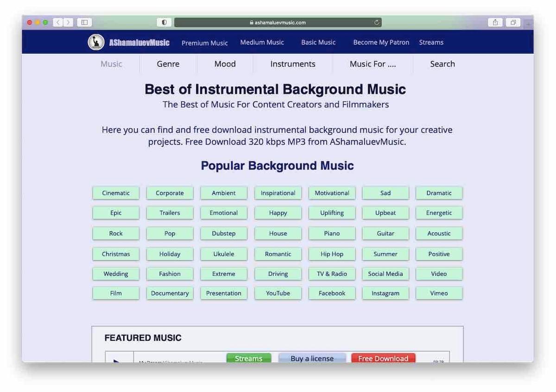Choose the Dramatic category button
The height and width of the screenshot is (392, 556).
click(439, 193)
